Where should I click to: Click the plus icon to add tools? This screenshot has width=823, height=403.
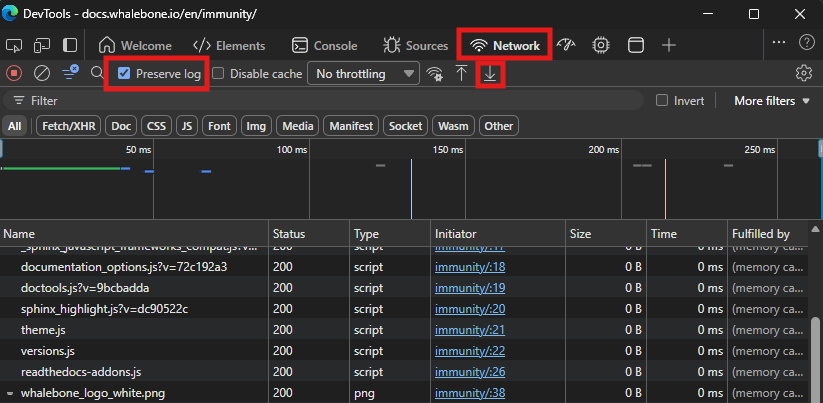point(668,46)
